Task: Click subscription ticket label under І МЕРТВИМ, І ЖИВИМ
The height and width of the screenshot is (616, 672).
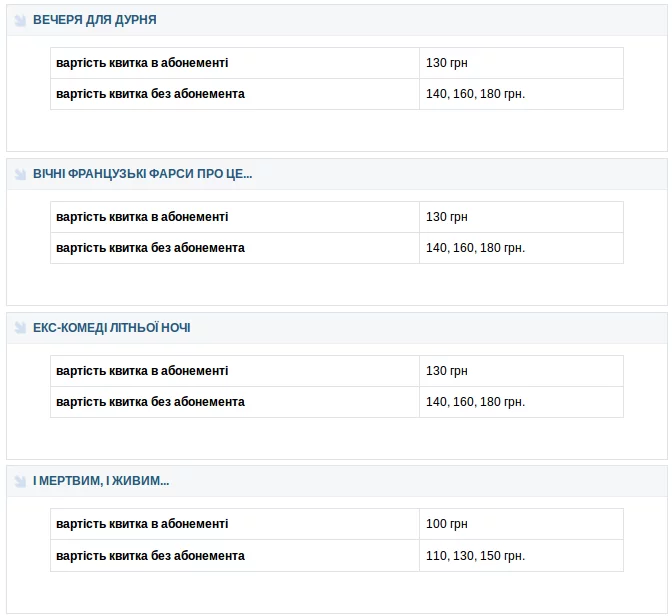Action: click(142, 524)
